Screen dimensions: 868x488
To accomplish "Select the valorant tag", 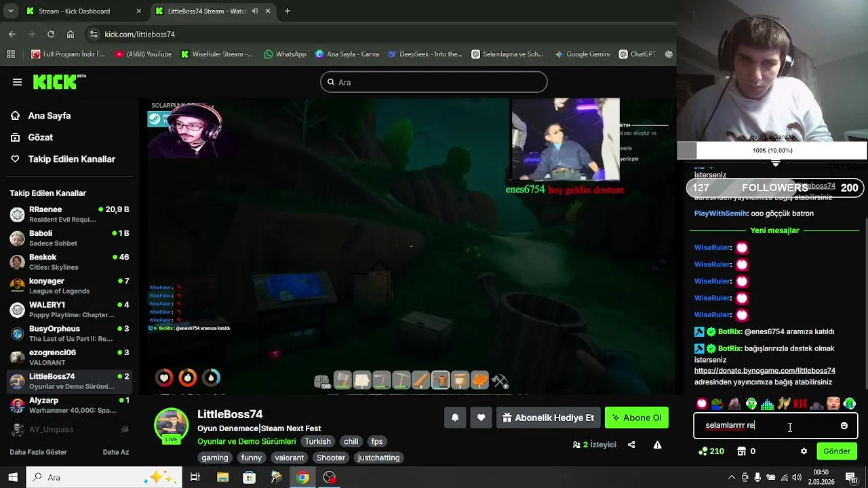I will [x=290, y=457].
